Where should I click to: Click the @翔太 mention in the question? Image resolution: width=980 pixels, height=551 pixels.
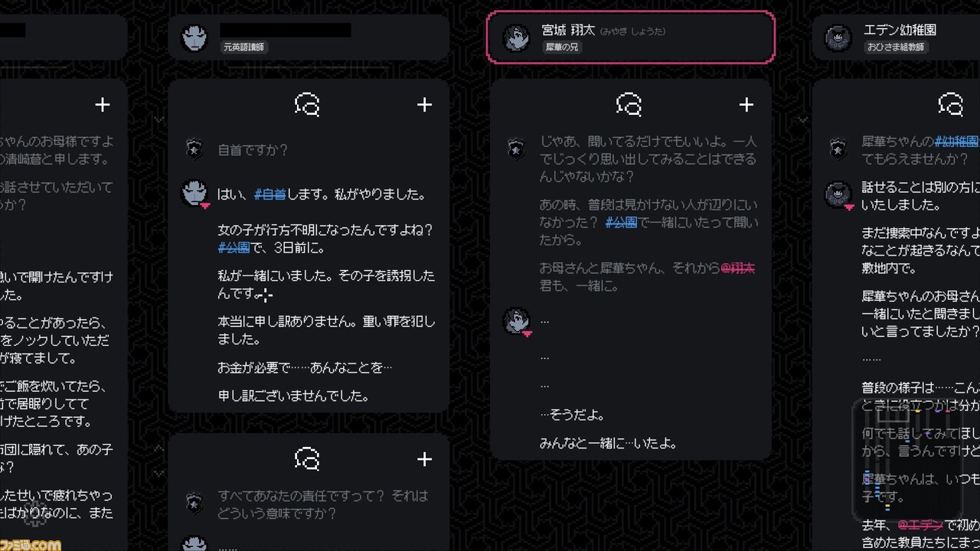click(737, 268)
